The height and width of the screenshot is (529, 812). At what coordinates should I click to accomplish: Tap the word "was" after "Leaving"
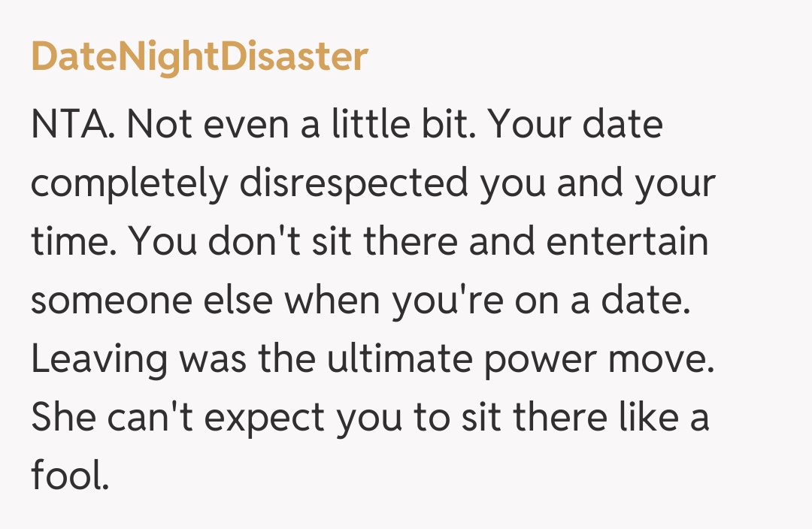(x=214, y=361)
